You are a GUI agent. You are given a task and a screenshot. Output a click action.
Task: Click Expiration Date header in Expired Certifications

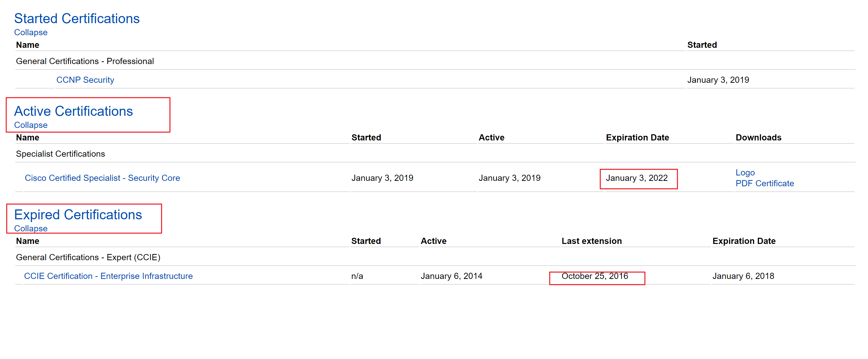(744, 241)
